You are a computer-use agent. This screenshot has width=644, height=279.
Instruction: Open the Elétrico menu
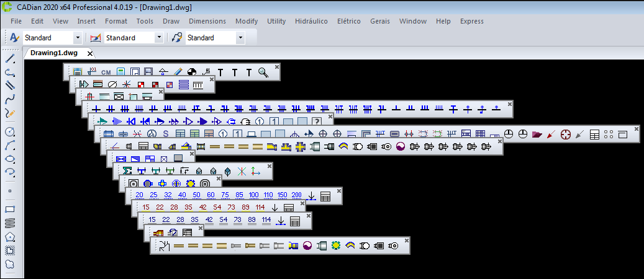point(348,21)
